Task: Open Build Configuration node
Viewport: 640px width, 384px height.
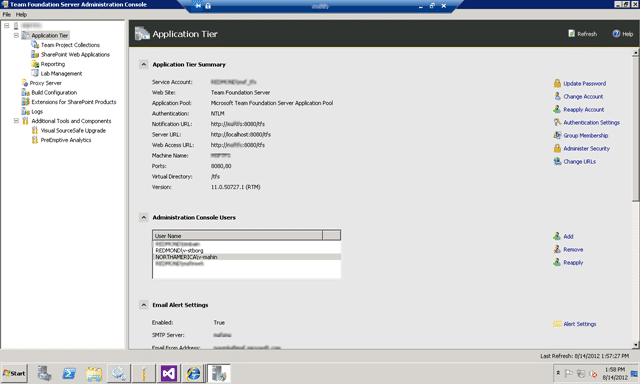Action: coord(54,93)
